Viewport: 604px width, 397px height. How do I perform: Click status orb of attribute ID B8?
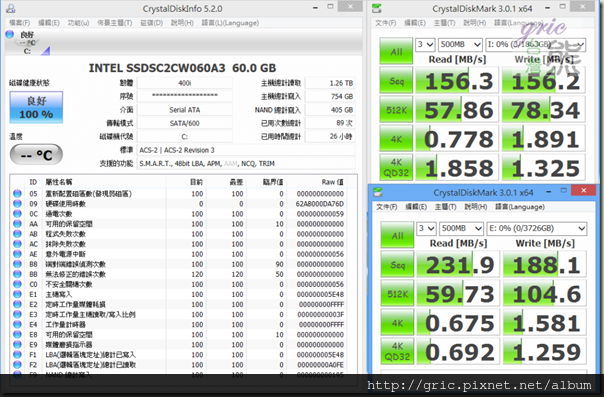pyautogui.click(x=17, y=264)
